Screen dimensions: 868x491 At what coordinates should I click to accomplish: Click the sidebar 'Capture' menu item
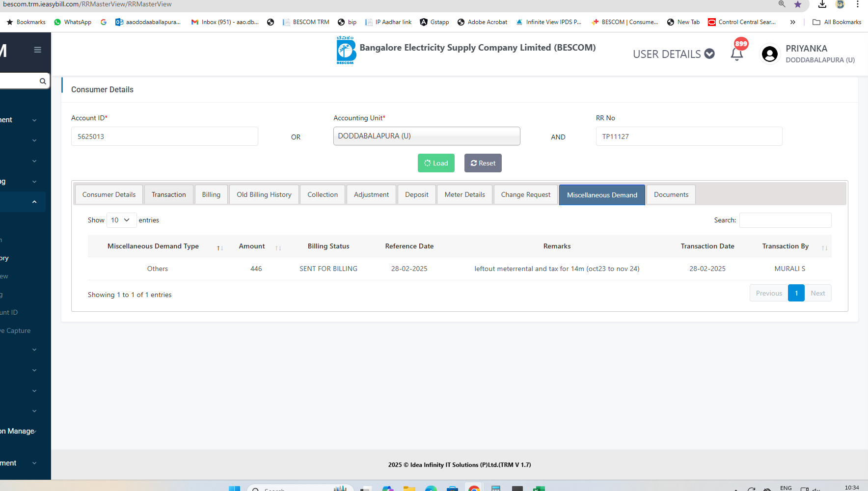click(x=16, y=330)
